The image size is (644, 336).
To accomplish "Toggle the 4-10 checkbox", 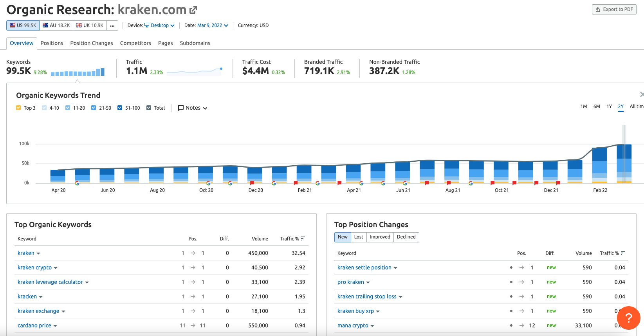I will (44, 108).
